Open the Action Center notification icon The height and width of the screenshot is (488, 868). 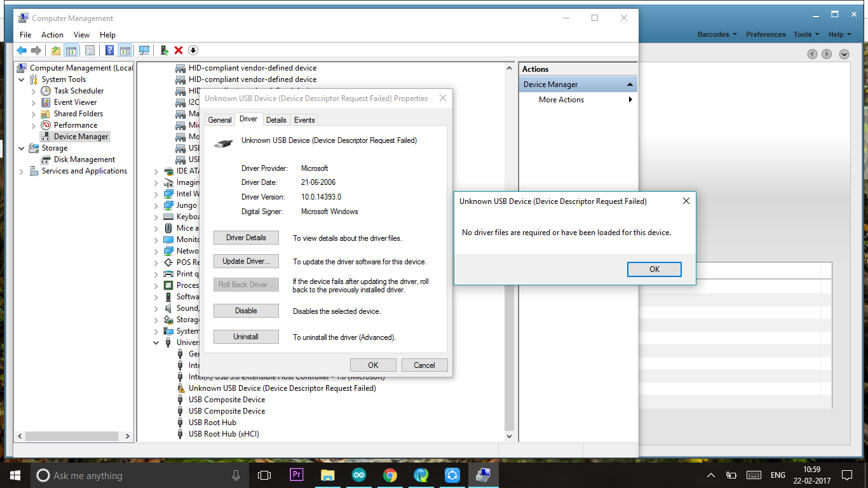[x=846, y=475]
